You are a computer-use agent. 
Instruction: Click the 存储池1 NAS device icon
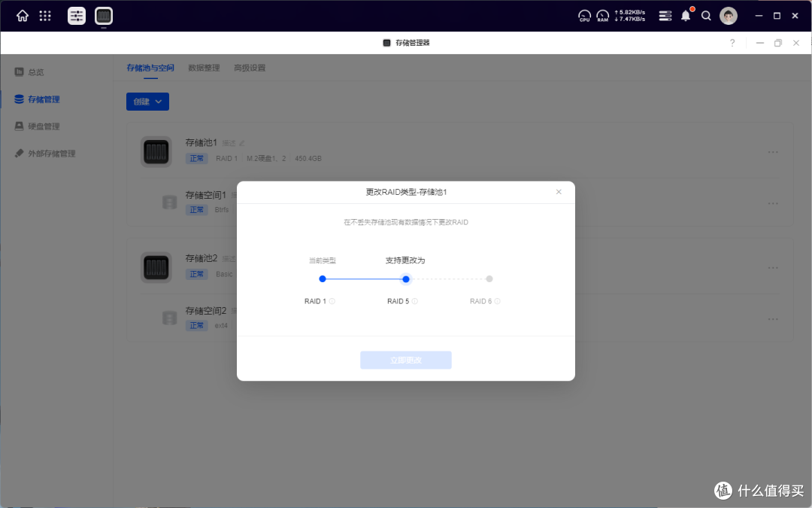[156, 152]
